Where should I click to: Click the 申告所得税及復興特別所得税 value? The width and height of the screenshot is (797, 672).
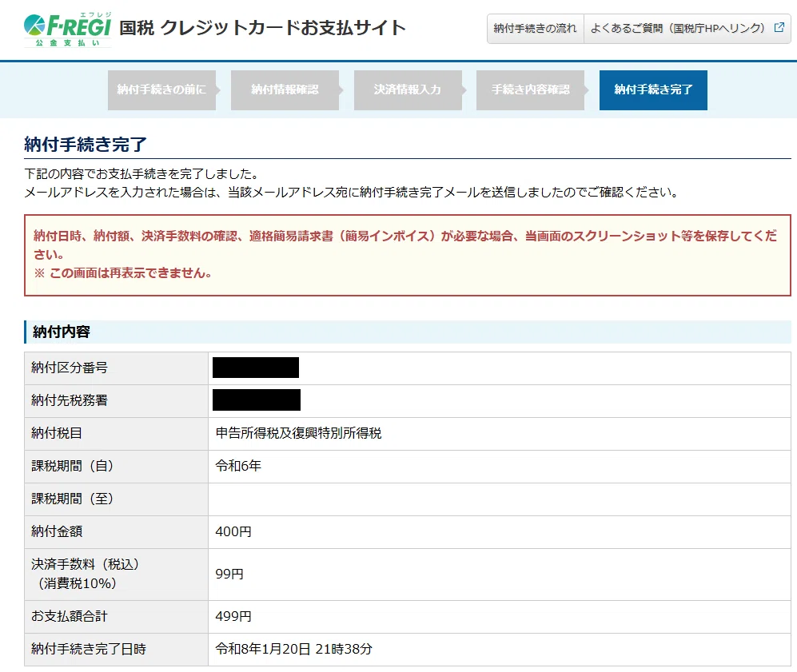(298, 433)
